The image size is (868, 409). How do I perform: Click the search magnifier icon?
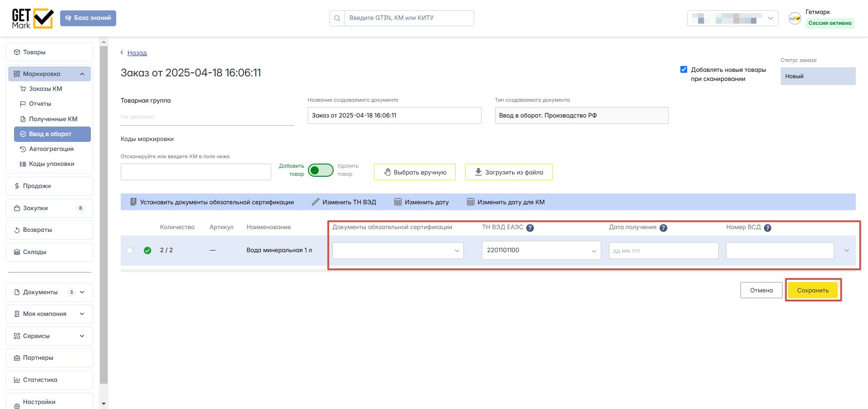point(337,18)
